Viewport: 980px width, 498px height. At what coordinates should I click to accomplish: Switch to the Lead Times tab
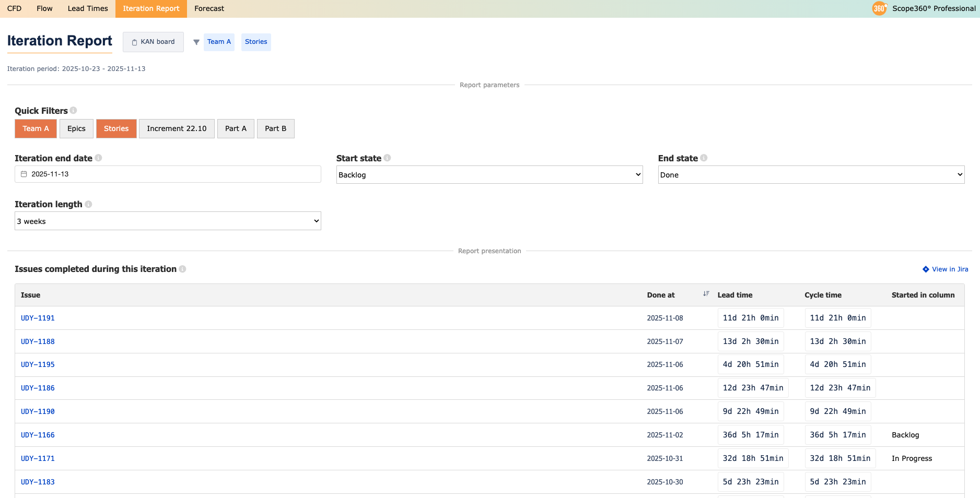[x=88, y=8]
